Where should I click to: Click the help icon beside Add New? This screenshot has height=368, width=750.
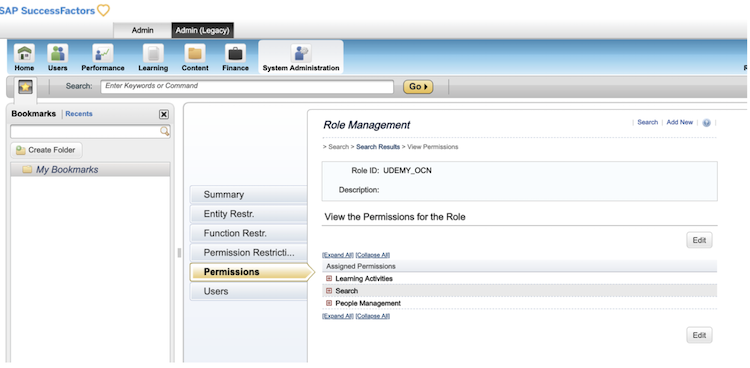pyautogui.click(x=706, y=123)
